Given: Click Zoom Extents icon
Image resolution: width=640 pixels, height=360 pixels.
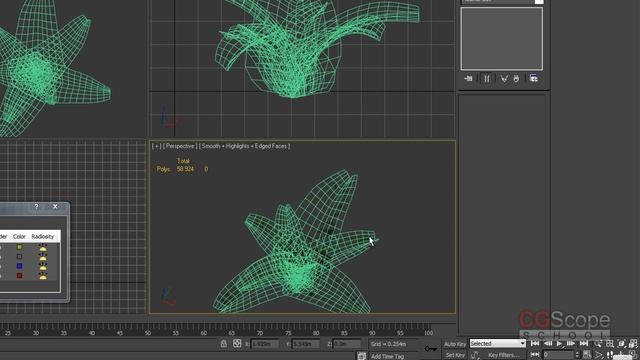Looking at the screenshot, I should tap(621, 344).
